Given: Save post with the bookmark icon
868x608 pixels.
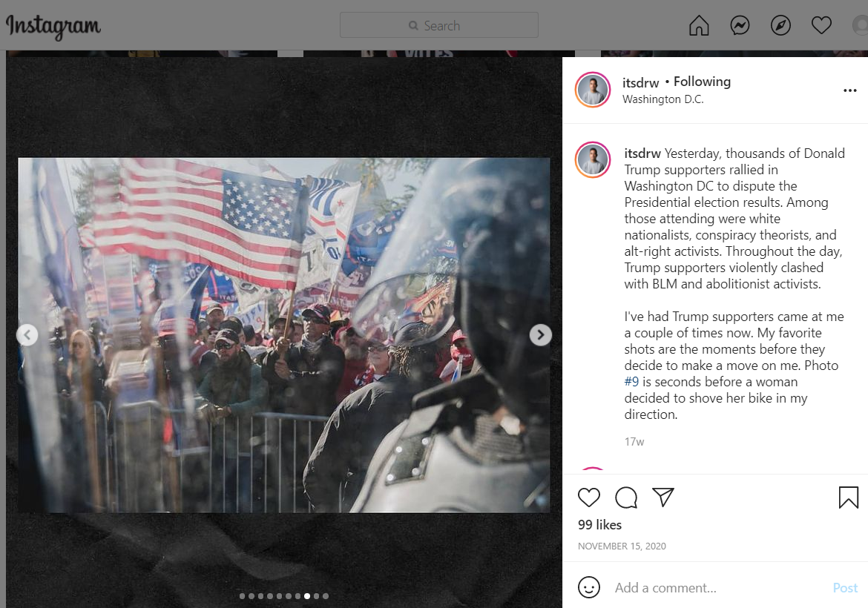Looking at the screenshot, I should [848, 498].
